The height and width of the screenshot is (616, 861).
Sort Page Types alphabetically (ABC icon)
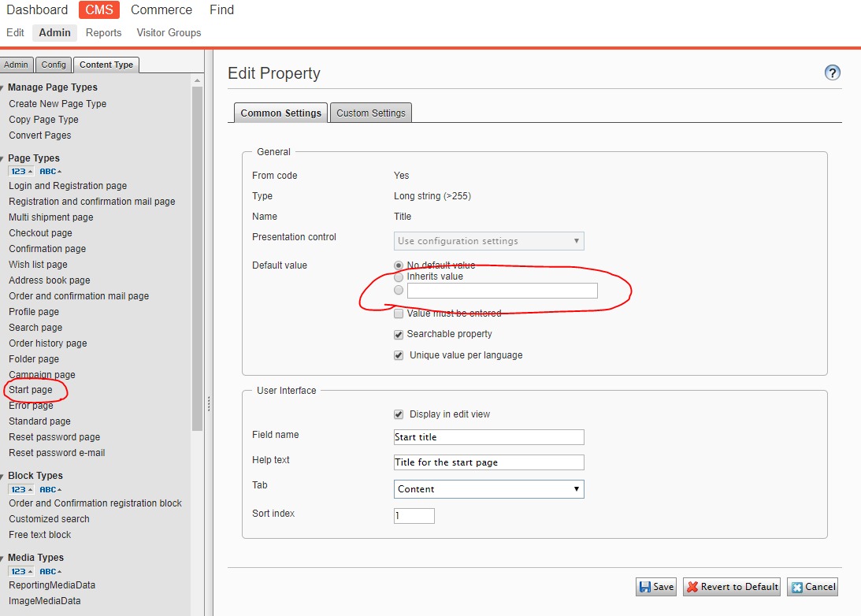click(50, 172)
